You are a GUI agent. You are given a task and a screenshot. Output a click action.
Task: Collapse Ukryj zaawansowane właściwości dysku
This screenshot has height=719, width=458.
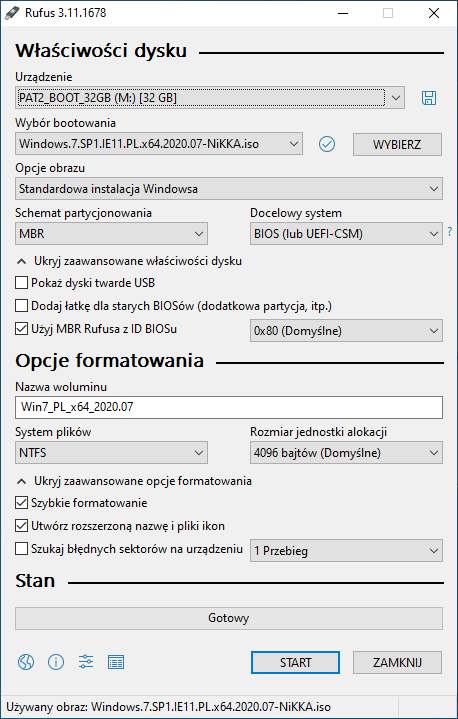pos(129,261)
